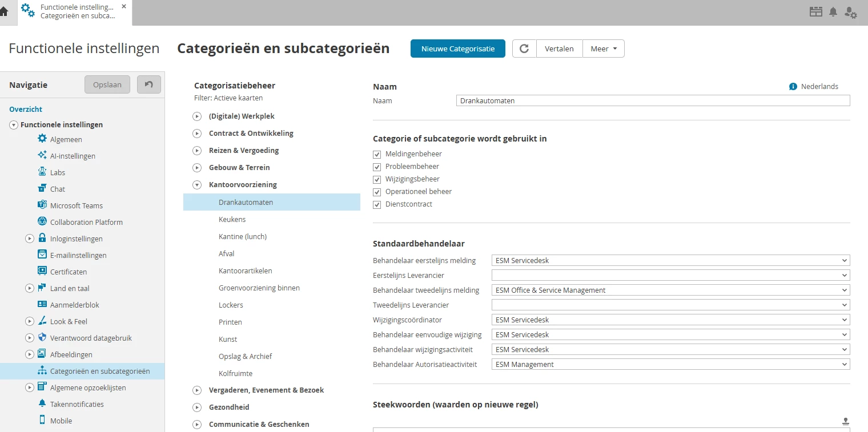Open Land en taal flag icon

click(42, 288)
